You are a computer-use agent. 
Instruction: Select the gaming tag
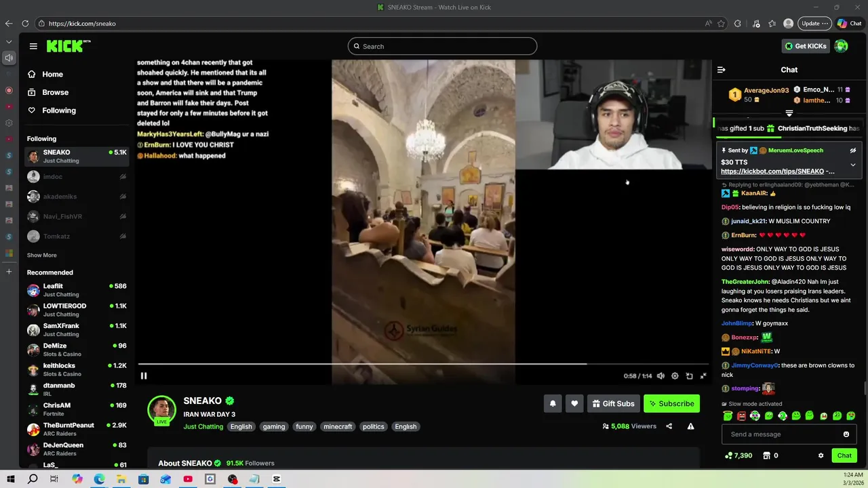274,426
